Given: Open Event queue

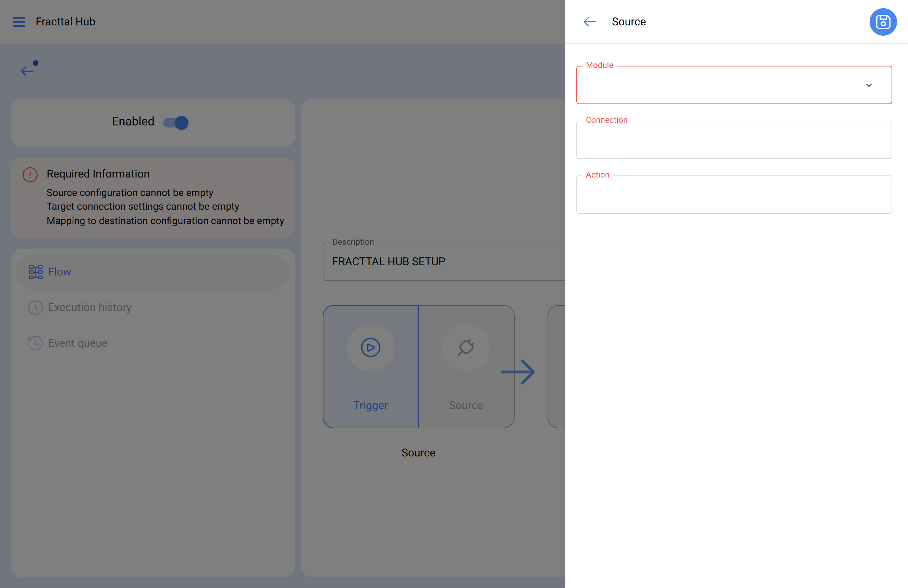Looking at the screenshot, I should click(x=77, y=343).
